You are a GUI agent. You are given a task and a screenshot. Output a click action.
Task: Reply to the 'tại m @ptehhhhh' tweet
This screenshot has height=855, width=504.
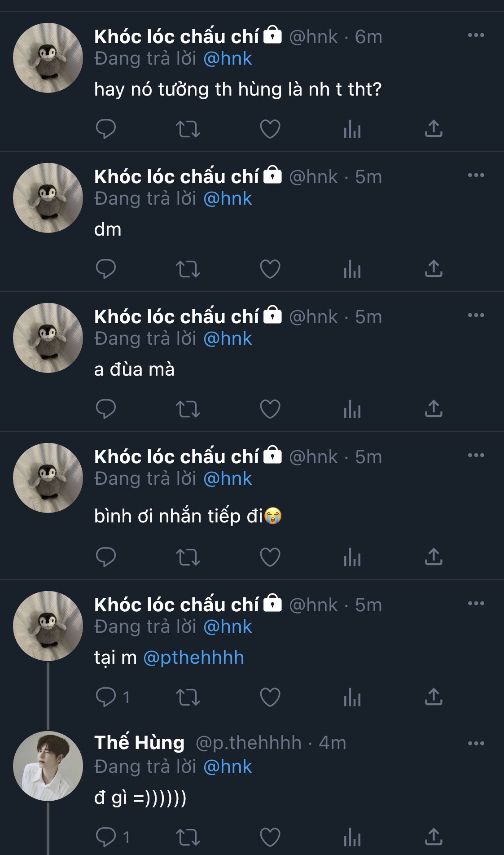point(106,697)
